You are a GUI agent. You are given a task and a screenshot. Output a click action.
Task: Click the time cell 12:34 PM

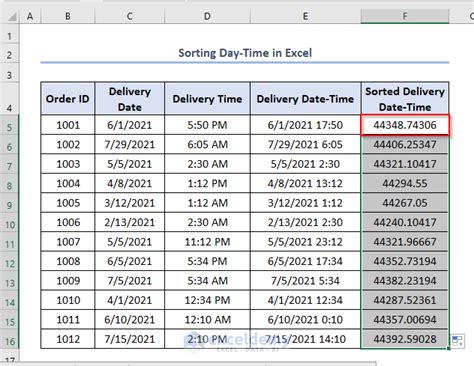point(207,300)
